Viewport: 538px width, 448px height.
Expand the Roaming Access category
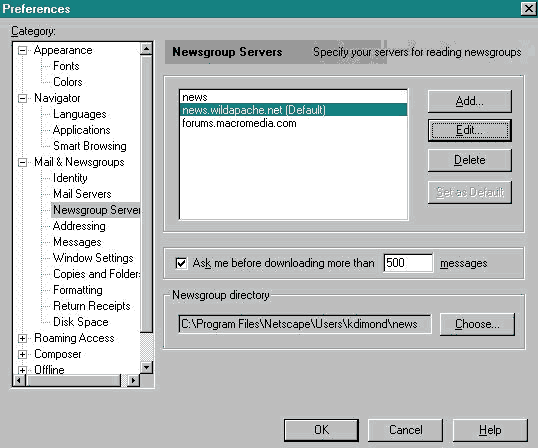(x=22, y=338)
